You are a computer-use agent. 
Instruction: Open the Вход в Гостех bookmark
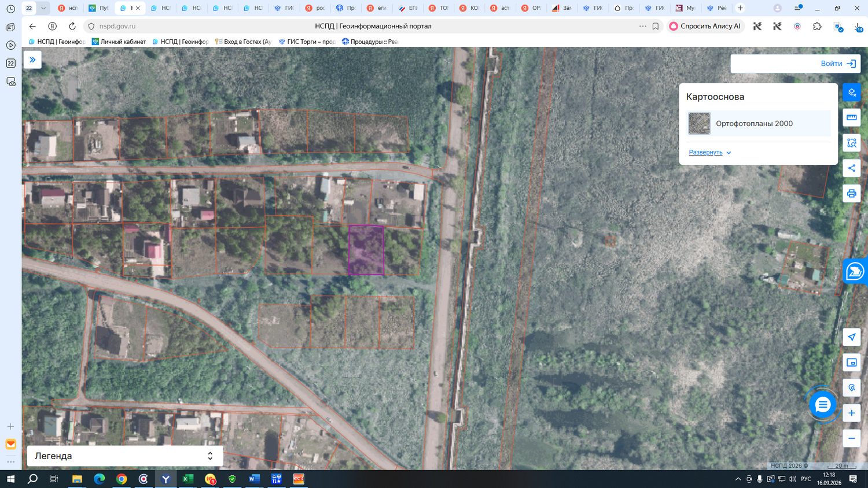[243, 42]
